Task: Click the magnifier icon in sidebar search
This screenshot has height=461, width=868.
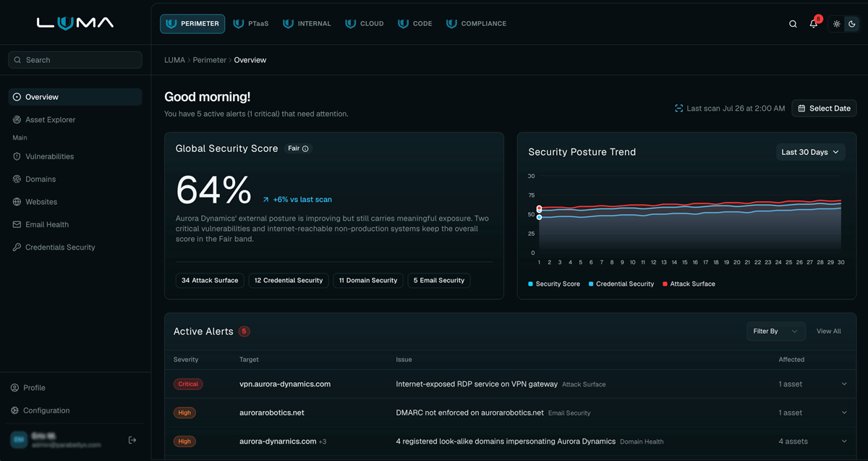Action: (18, 60)
